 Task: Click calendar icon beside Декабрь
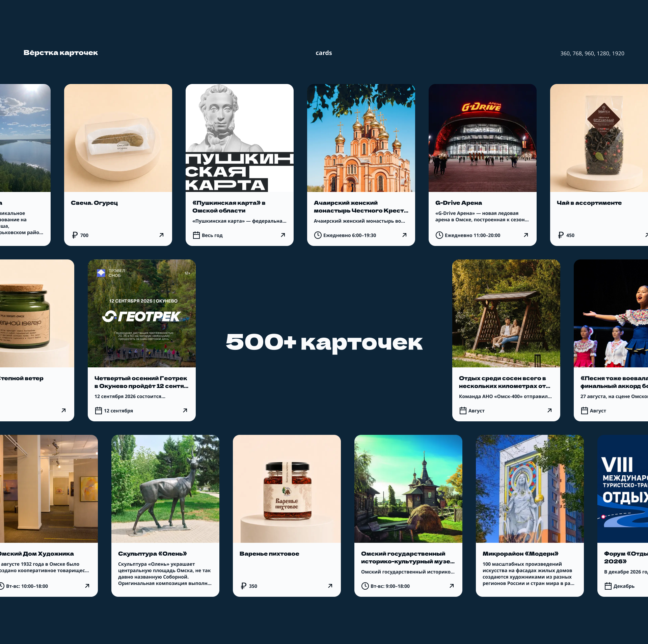[x=608, y=586]
